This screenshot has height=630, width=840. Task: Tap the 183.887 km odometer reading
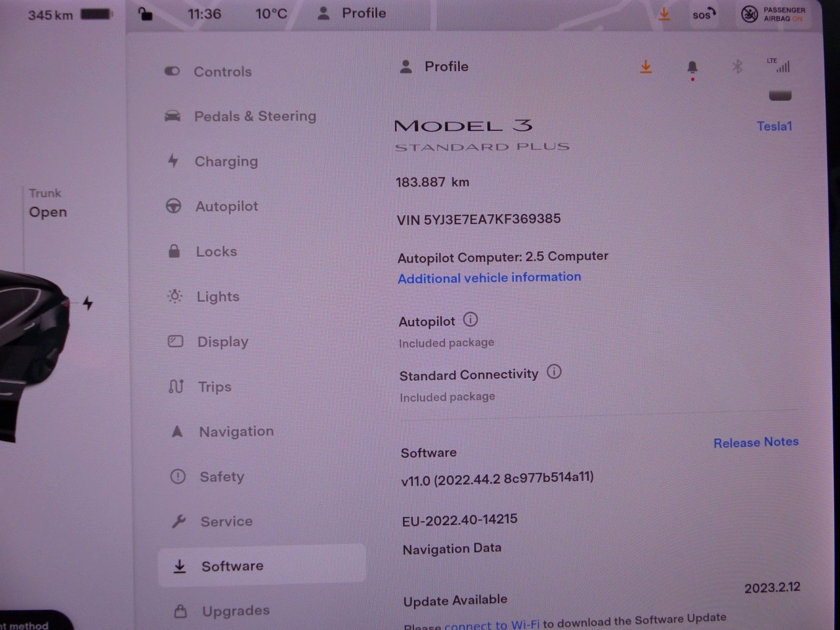[433, 182]
